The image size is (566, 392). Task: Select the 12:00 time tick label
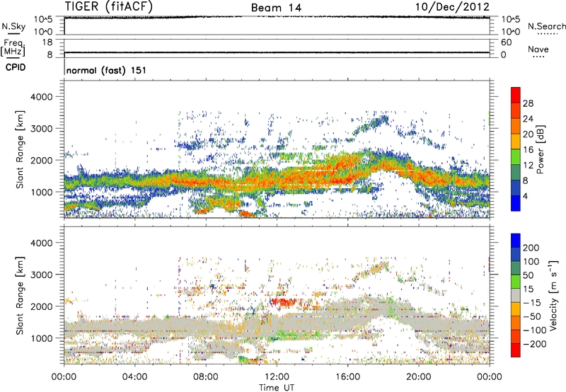tap(277, 377)
